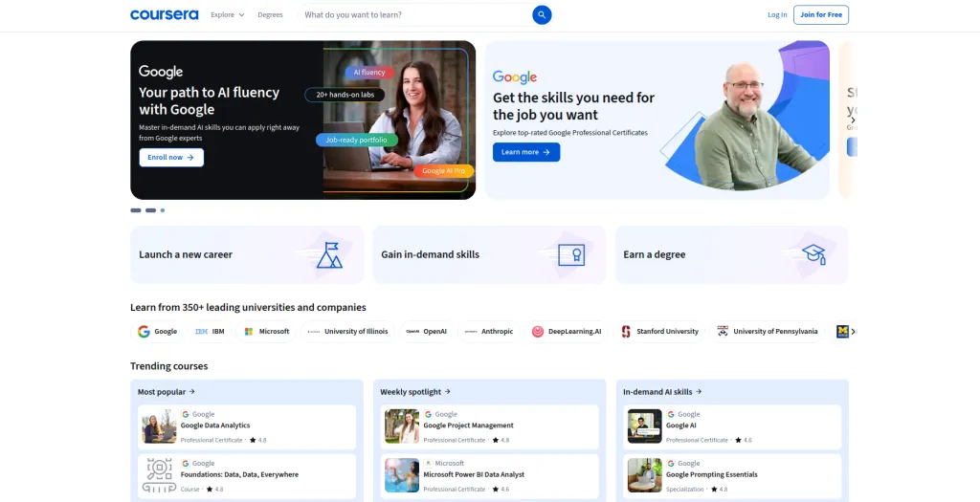Select the Google partner chip
This screenshot has width=980, height=502.
158,332
